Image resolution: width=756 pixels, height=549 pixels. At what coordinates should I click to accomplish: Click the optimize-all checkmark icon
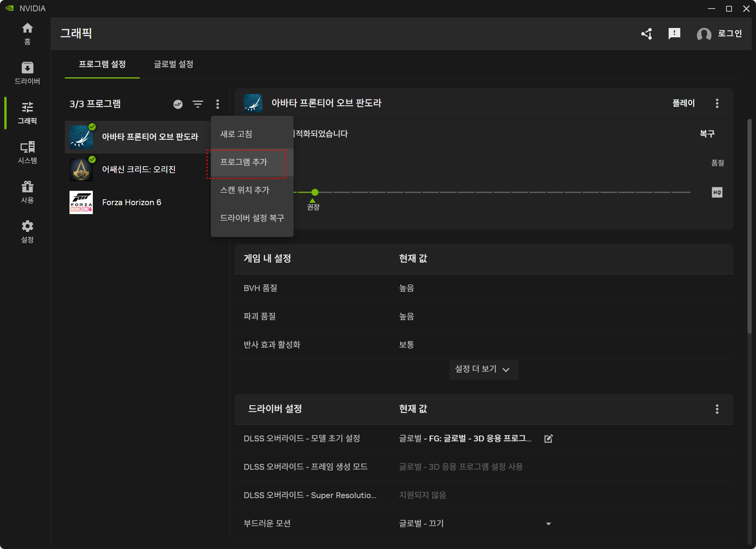tap(178, 104)
